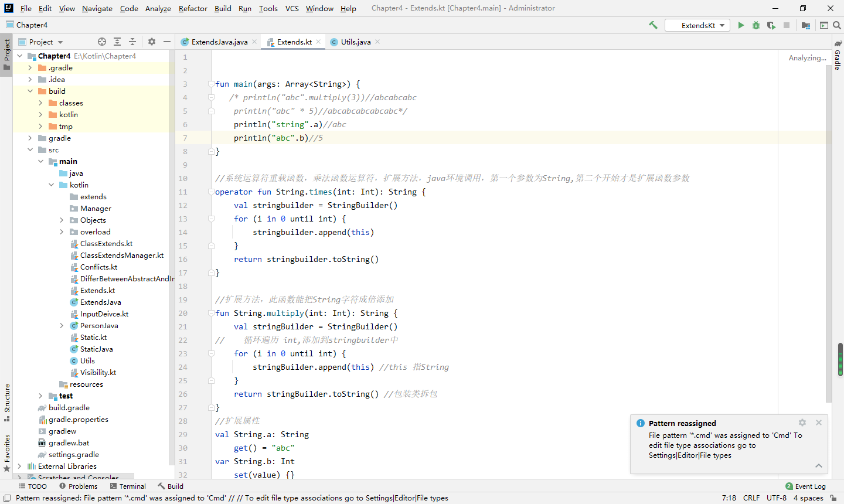Open the Structure side panel
This screenshot has width=844, height=504.
point(6,403)
